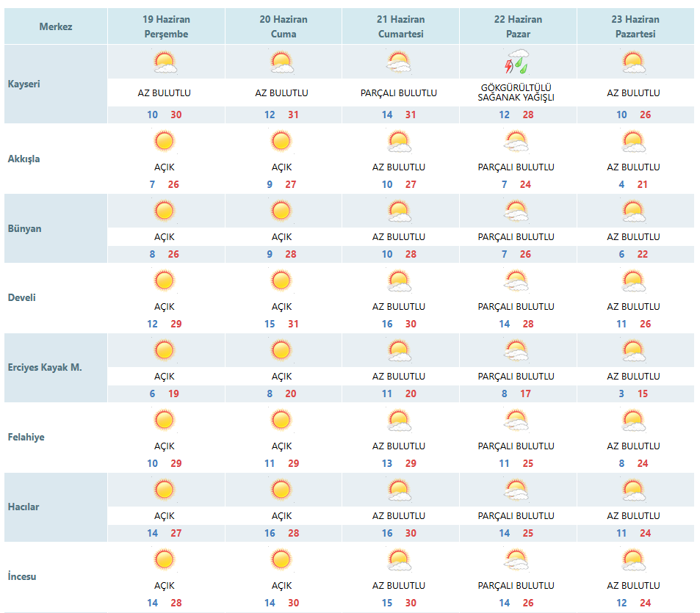
Task: Open the Erciyes Kayak M. row label
Action: pos(45,368)
